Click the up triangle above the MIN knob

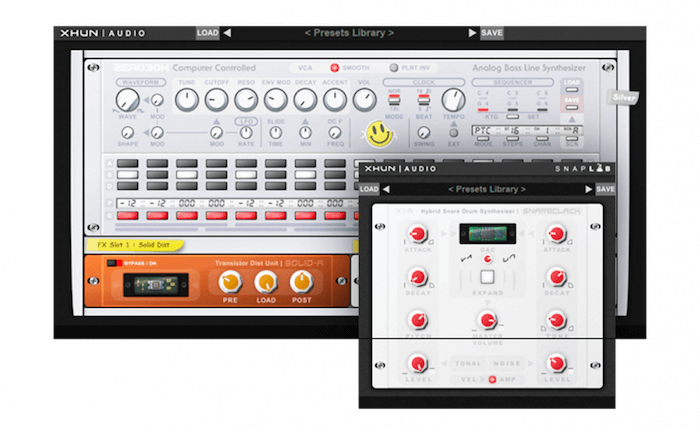305,121
